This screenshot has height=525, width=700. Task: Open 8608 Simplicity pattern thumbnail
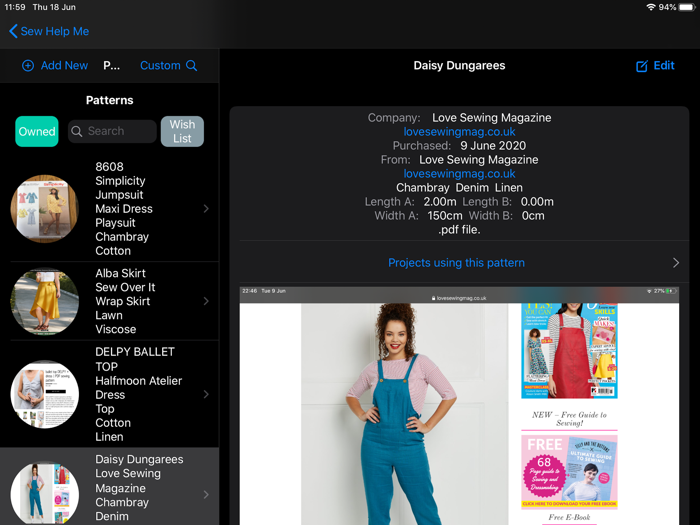point(45,208)
